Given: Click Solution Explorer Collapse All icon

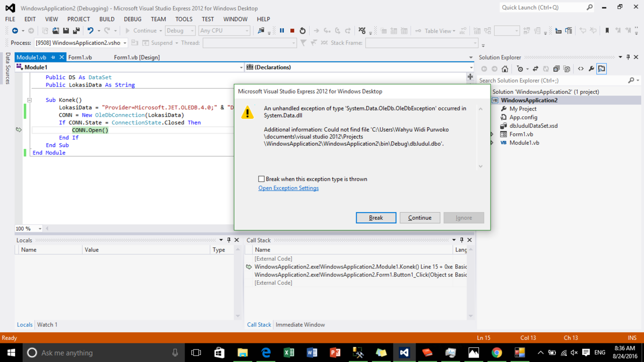Looking at the screenshot, I should [x=556, y=69].
